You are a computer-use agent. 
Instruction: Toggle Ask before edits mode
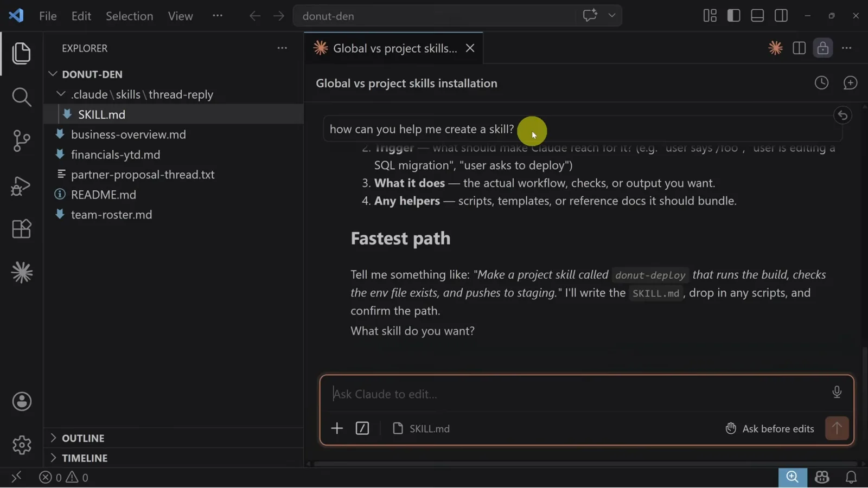click(769, 428)
